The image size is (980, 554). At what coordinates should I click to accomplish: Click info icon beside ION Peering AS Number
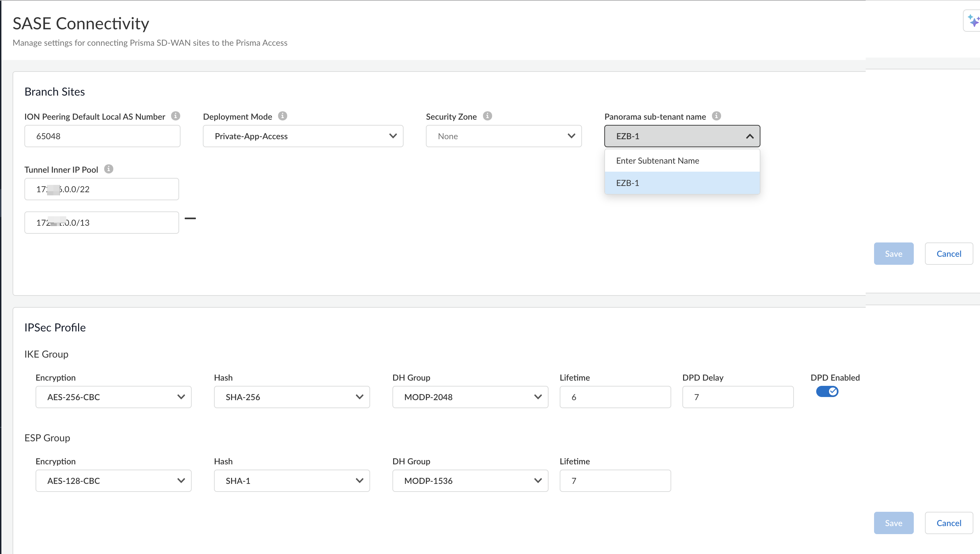[175, 116]
